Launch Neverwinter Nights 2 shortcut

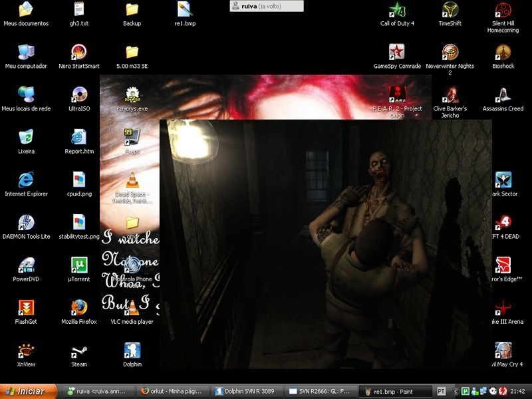click(x=450, y=52)
